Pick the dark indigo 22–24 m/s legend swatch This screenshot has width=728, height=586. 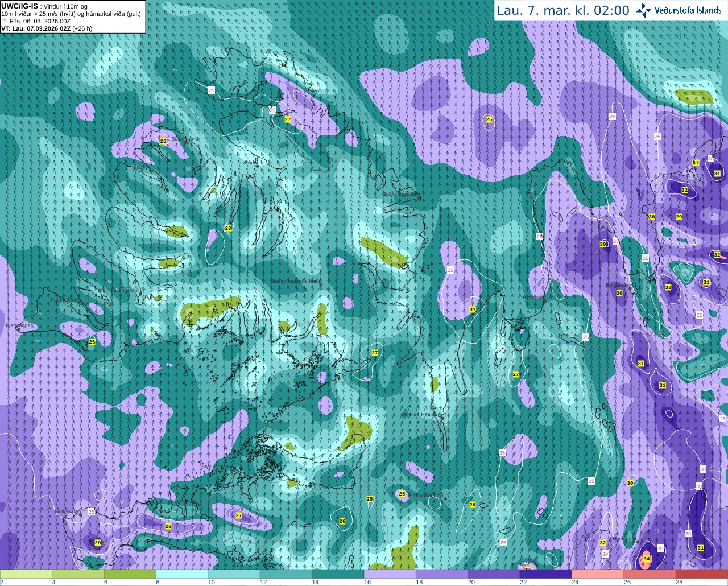tap(546, 574)
